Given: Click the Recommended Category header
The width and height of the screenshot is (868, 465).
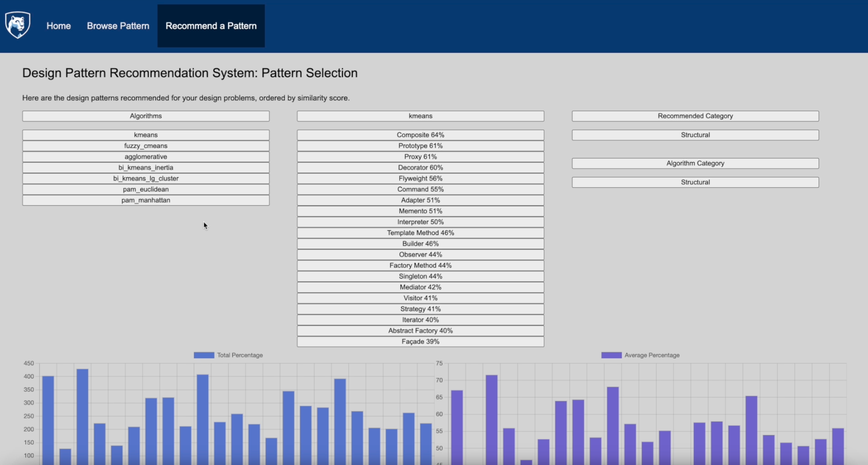Looking at the screenshot, I should [695, 116].
